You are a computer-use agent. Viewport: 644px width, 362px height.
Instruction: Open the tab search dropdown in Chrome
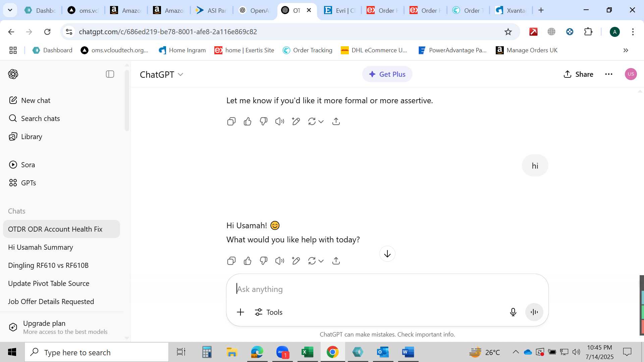(10, 10)
